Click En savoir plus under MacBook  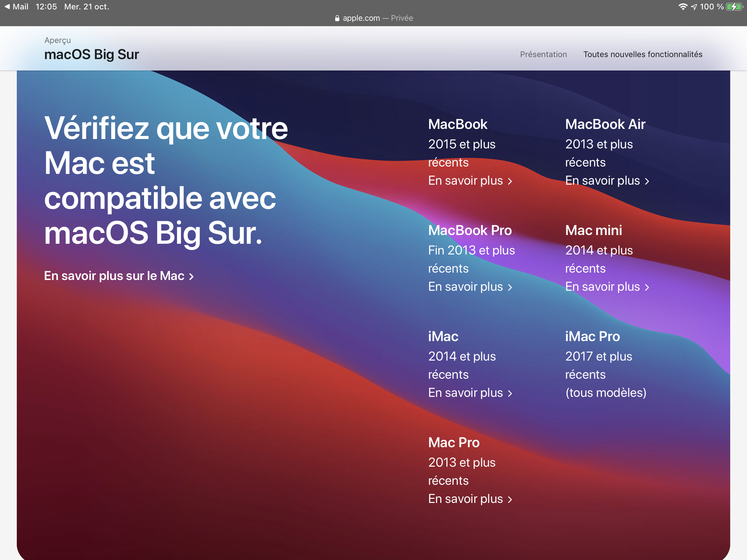pyautogui.click(x=465, y=181)
